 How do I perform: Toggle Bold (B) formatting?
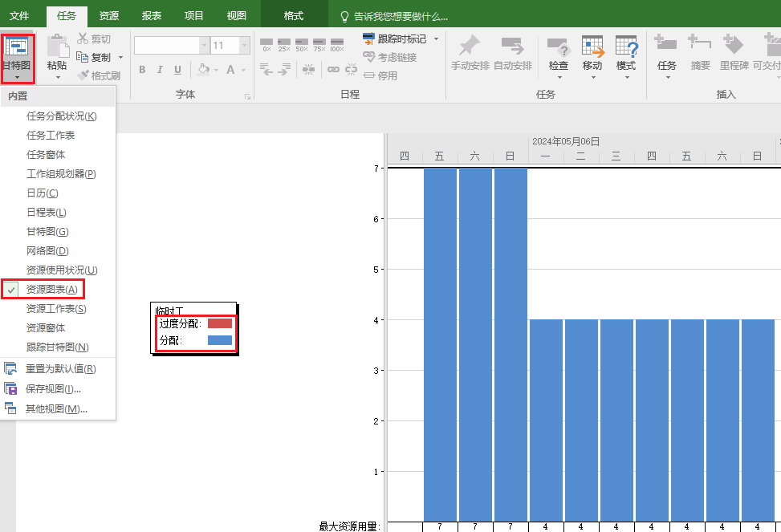click(142, 70)
